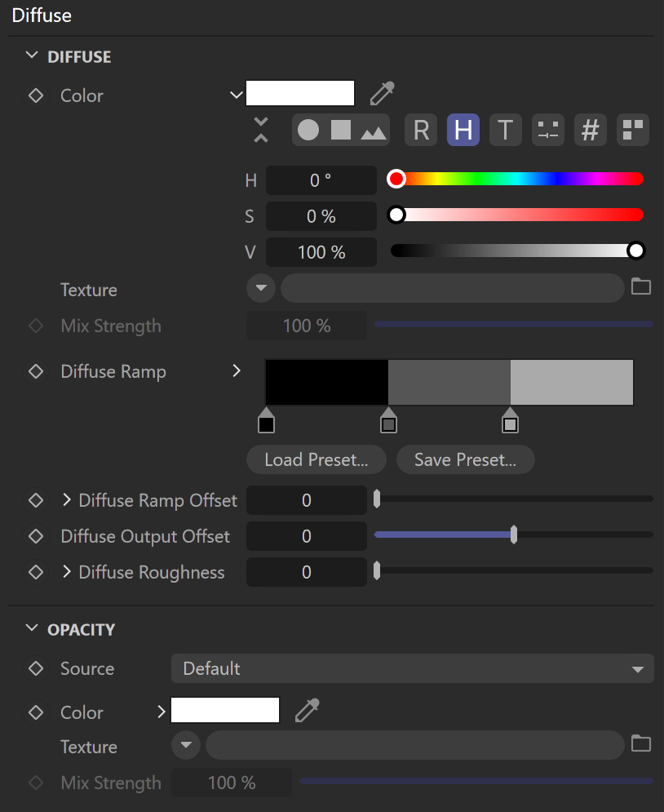Open the Diffuse texture dropdown arrow

(261, 288)
